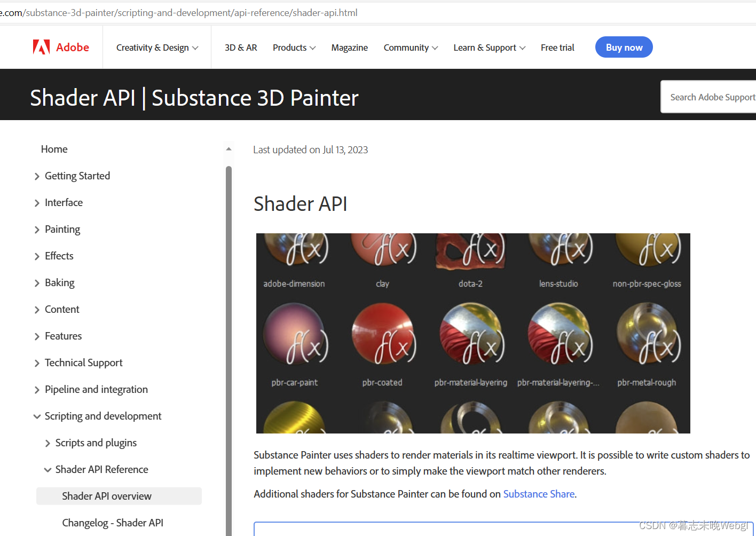Click the Adobe logo icon
This screenshot has width=756, height=536.
coord(41,48)
